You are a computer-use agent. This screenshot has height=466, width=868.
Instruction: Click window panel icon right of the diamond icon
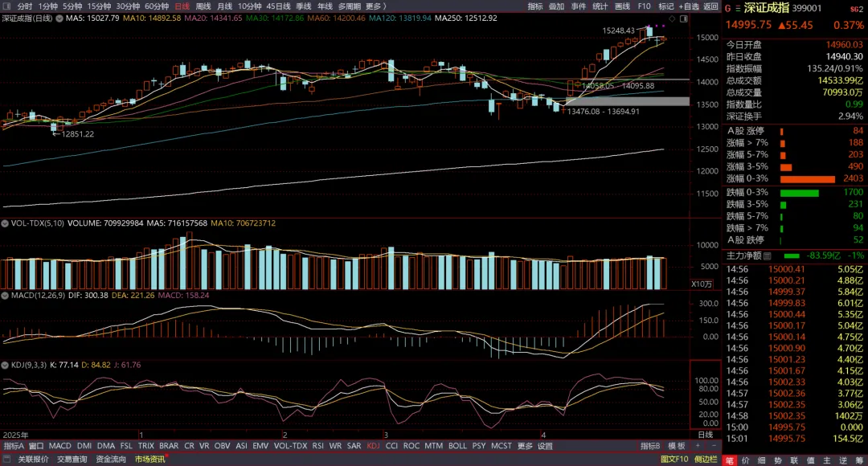pos(684,18)
